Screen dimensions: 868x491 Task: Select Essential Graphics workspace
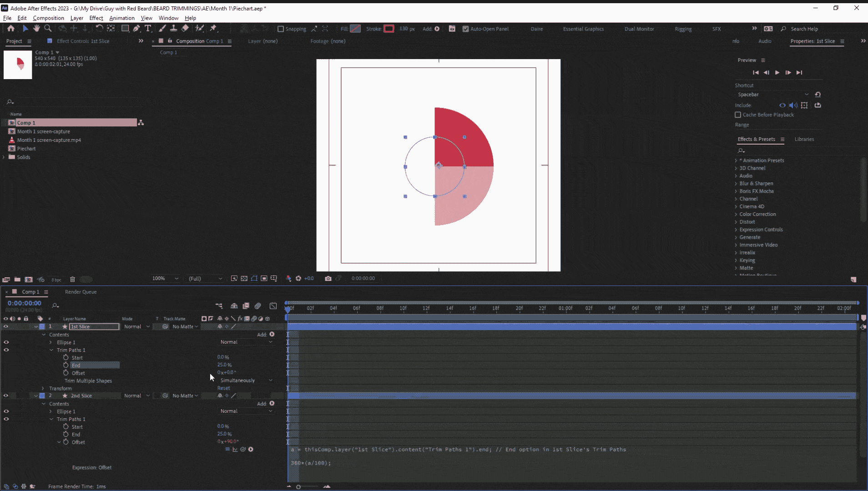click(583, 29)
